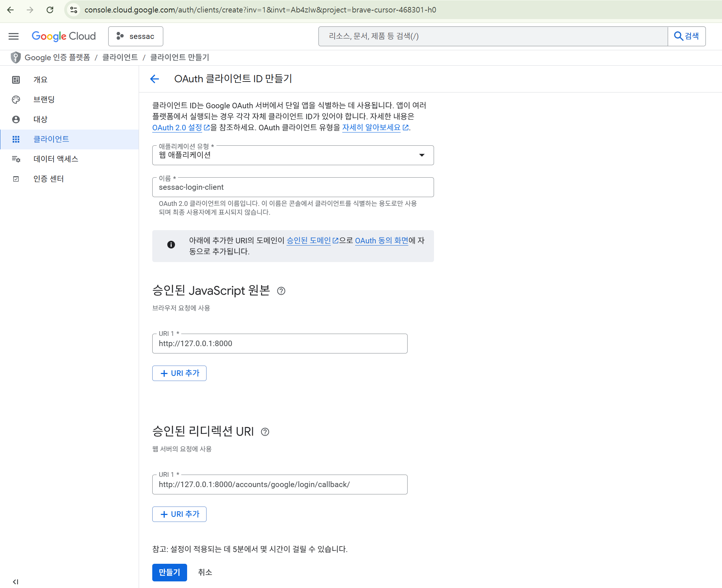
Task: Click 취소 to cancel client creation
Action: [x=205, y=572]
